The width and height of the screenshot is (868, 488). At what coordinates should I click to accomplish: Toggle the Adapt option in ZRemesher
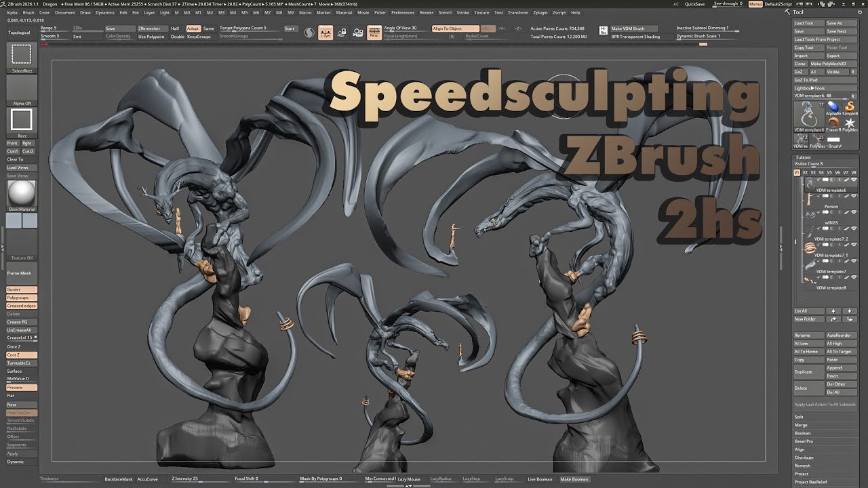pyautogui.click(x=193, y=28)
